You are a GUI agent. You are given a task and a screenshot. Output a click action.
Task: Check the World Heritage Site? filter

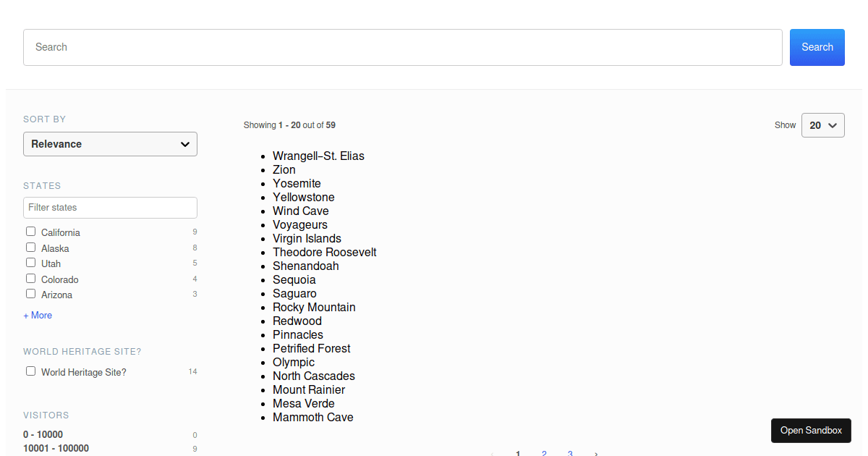tap(30, 371)
